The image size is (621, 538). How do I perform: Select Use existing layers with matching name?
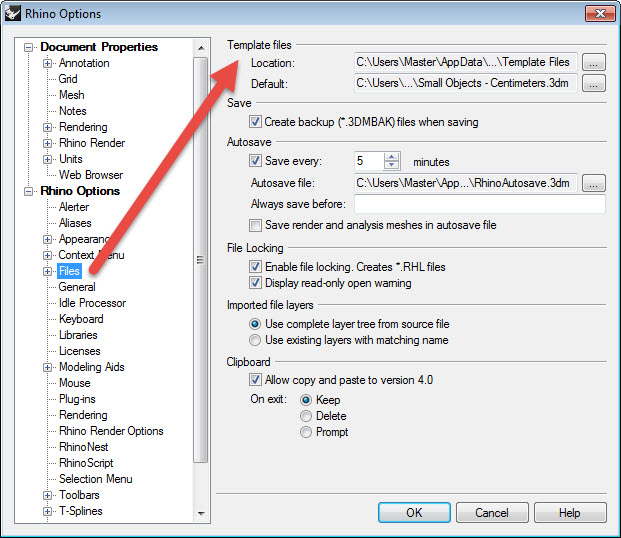click(255, 340)
